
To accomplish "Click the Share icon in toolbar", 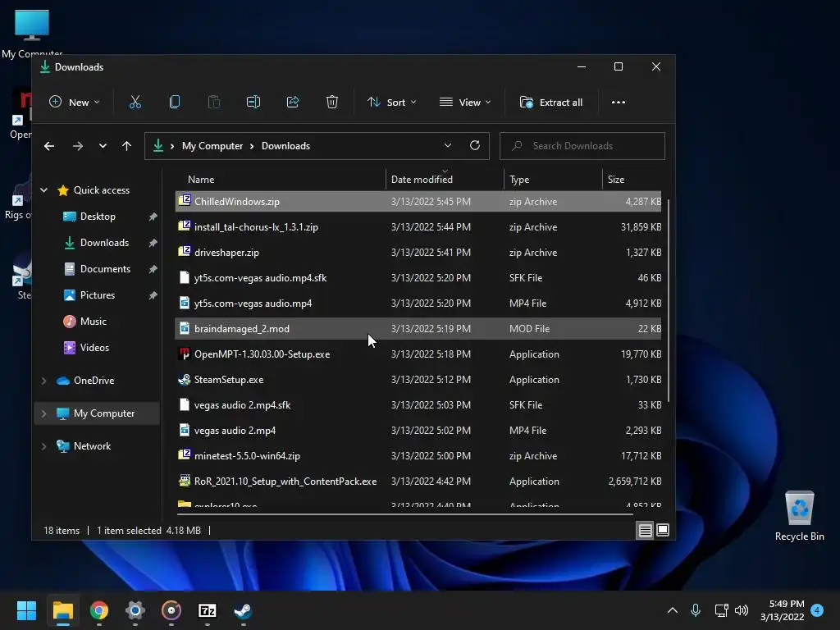I will click(x=293, y=102).
